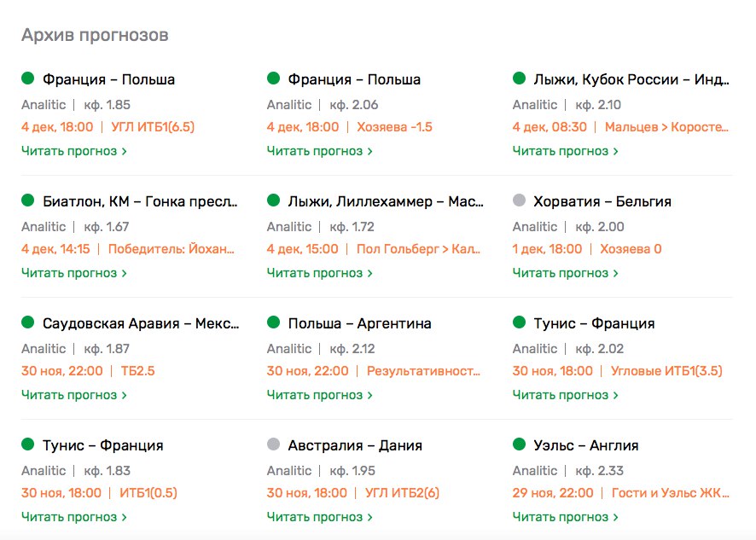Click green dot beside Польша – Аргентина
The height and width of the screenshot is (540, 756).
click(273, 323)
